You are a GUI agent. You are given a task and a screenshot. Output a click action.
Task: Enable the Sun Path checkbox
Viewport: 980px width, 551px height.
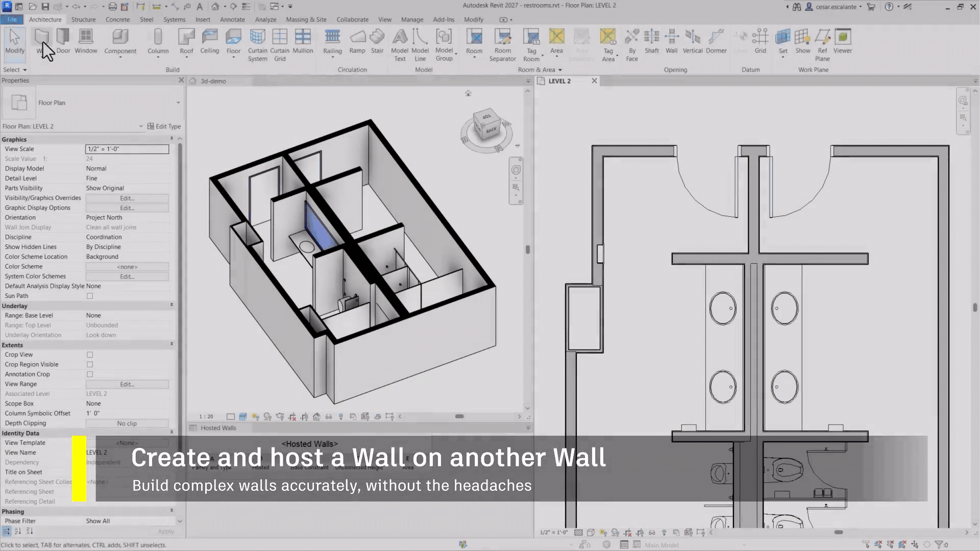click(90, 296)
